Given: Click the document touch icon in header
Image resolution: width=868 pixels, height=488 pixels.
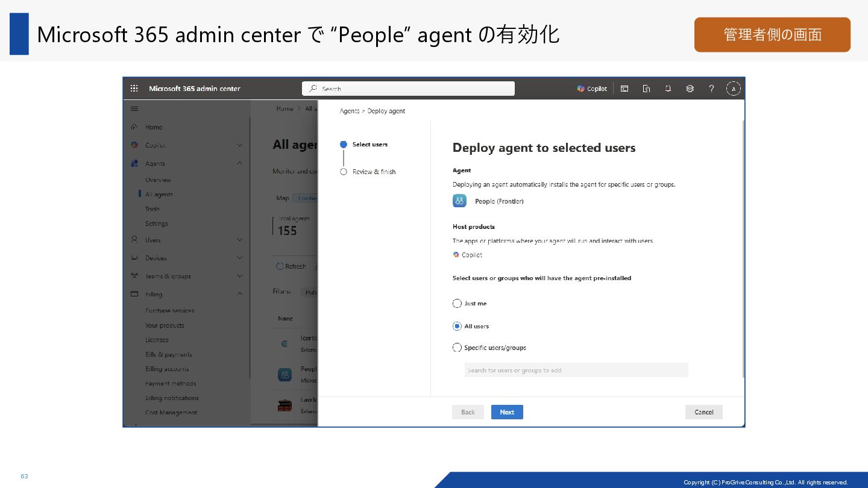Looking at the screenshot, I should [646, 89].
